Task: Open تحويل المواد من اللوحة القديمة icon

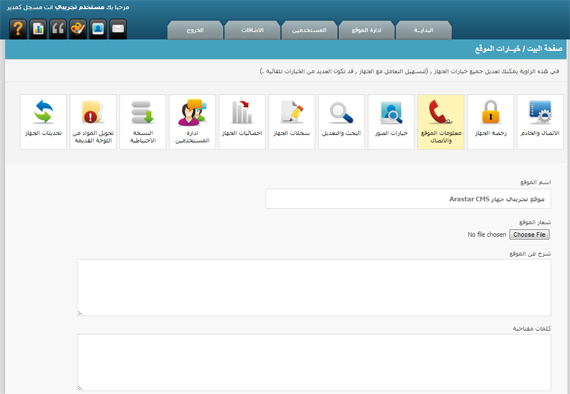Action: point(93,122)
